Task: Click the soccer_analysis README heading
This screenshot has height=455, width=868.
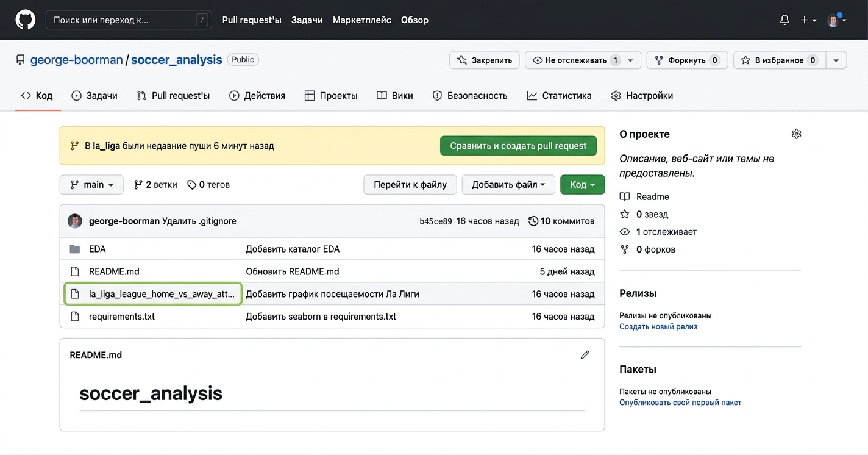Action: [x=151, y=393]
